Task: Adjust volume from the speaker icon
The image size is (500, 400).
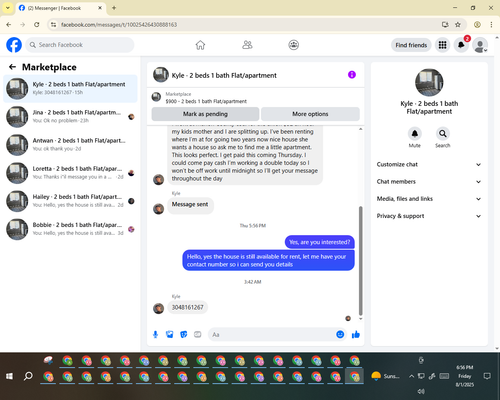Action: pyautogui.click(x=421, y=391)
